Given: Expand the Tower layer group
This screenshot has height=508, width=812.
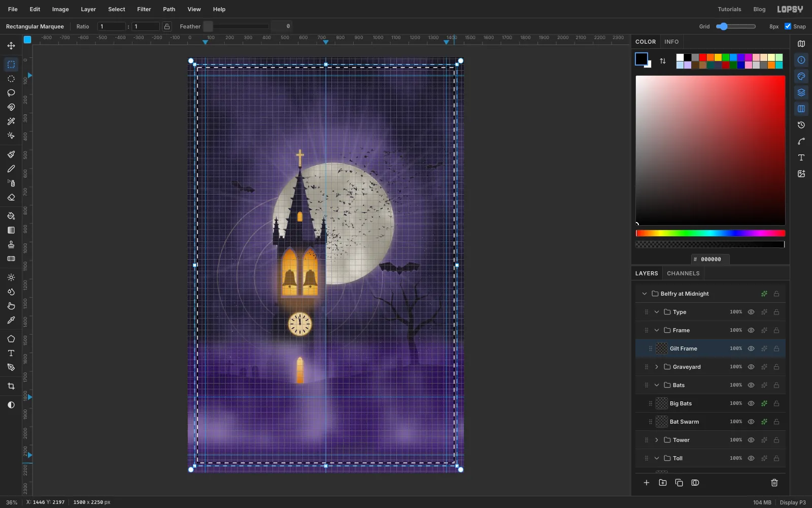Looking at the screenshot, I should pyautogui.click(x=657, y=440).
